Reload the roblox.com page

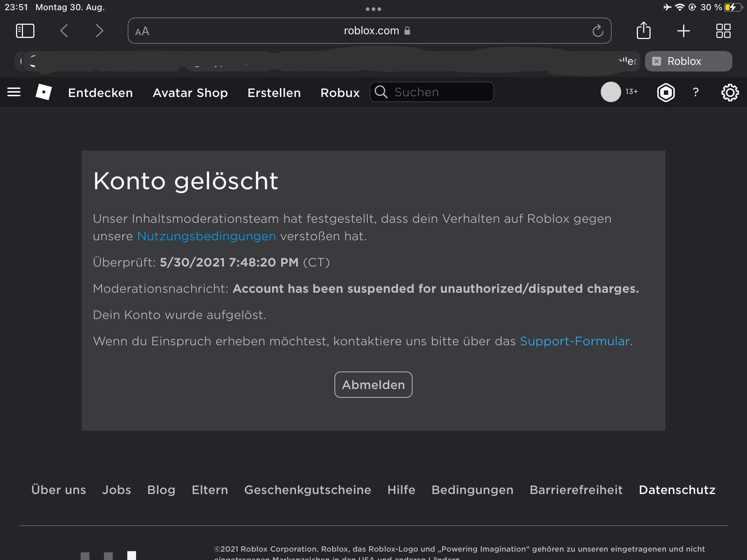click(598, 31)
